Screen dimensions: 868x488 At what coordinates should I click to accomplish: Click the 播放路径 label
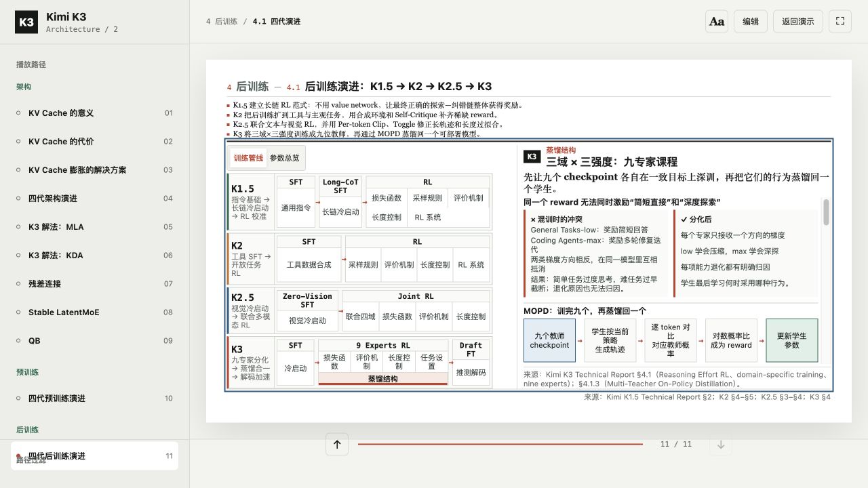pos(31,64)
